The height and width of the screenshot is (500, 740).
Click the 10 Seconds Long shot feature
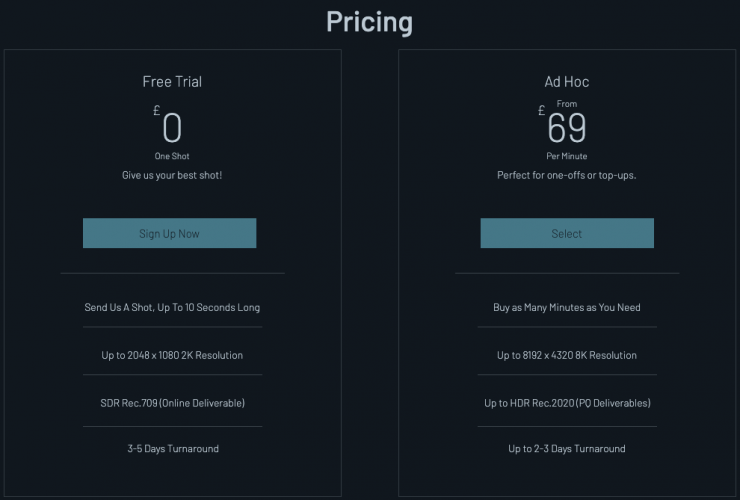point(172,307)
